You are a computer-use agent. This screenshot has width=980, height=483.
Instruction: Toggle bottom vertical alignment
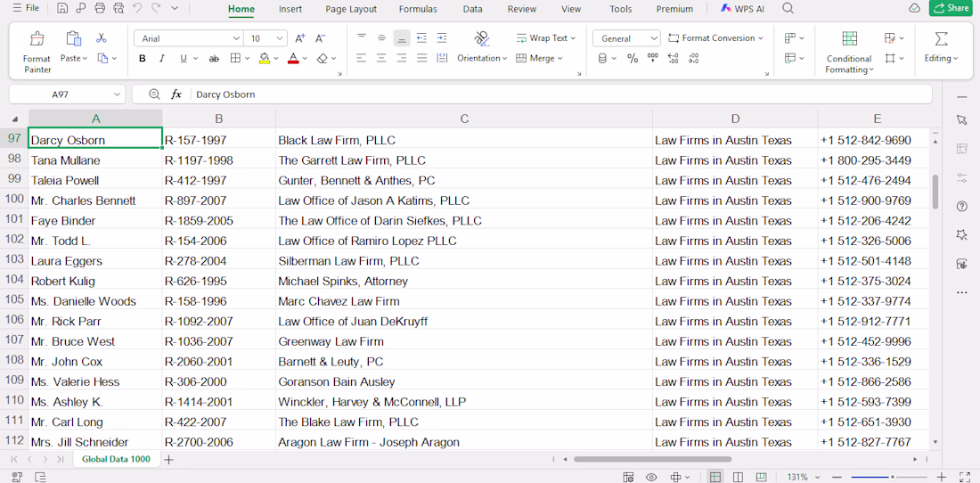click(402, 38)
